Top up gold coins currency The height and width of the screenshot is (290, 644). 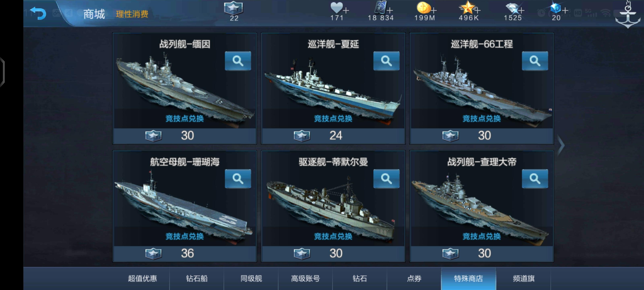(x=434, y=10)
